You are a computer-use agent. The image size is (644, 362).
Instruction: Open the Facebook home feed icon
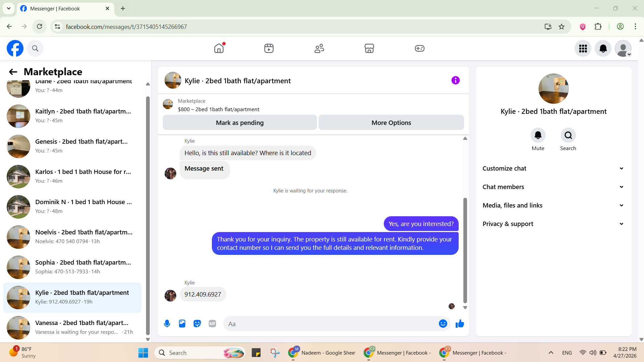(219, 48)
